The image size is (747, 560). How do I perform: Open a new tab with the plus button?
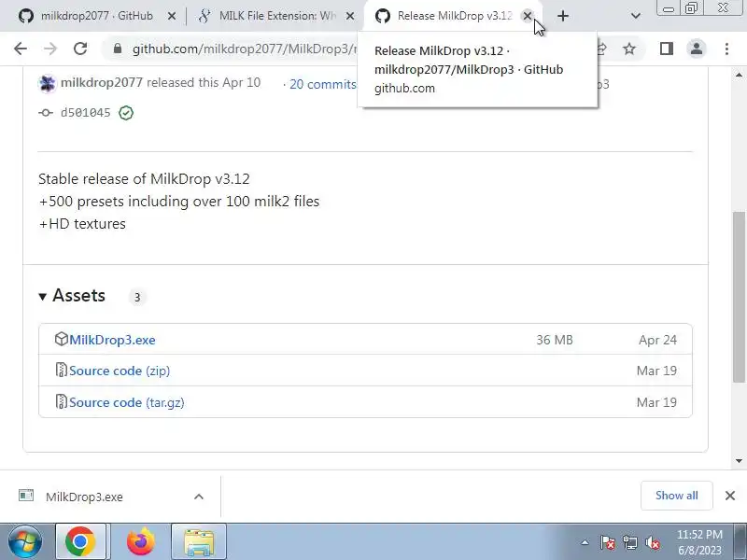563,16
